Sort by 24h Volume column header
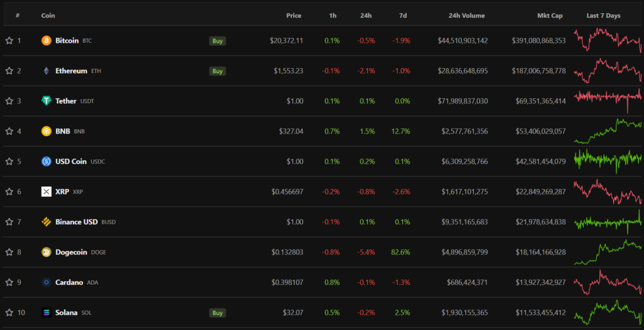The image size is (644, 330). click(x=467, y=16)
